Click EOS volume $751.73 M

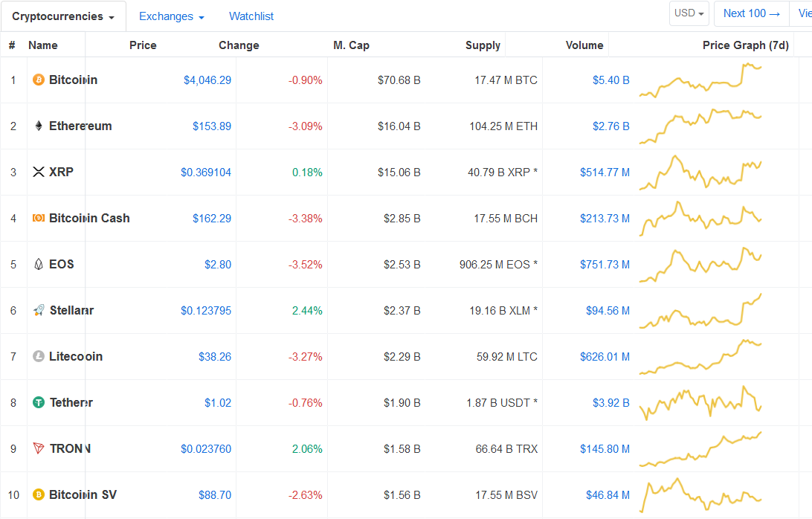pyautogui.click(x=605, y=265)
